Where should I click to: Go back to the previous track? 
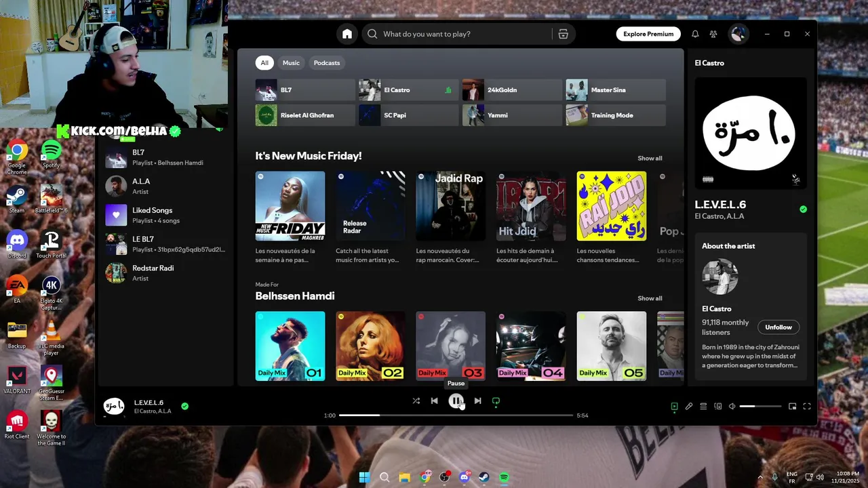(x=434, y=401)
